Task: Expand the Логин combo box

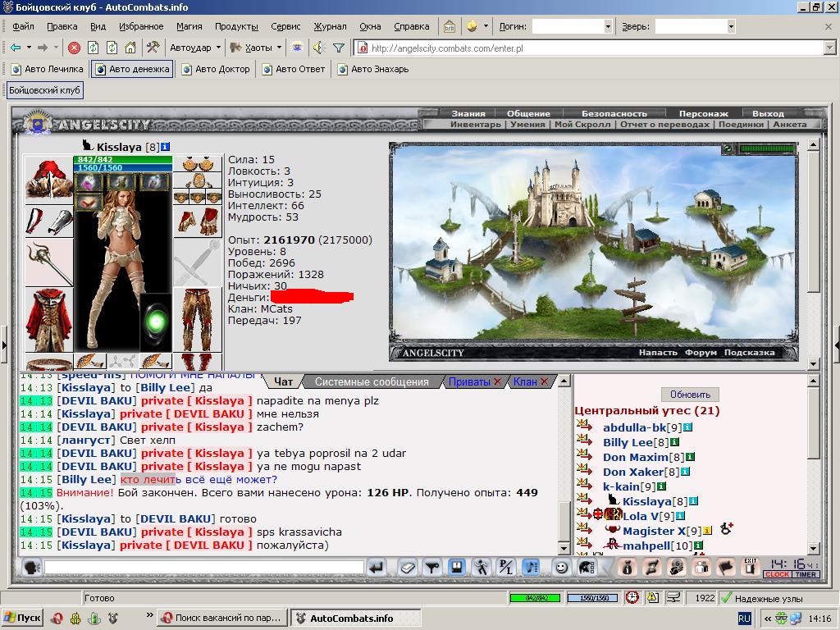Action: point(608,26)
